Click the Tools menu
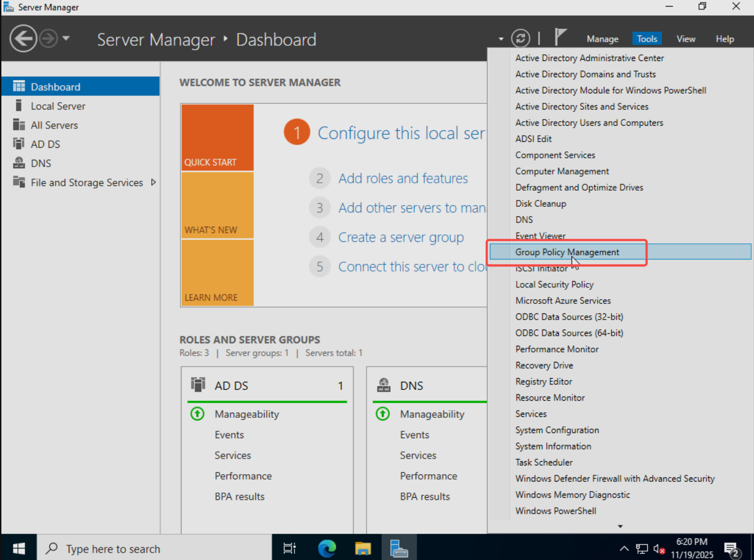The width and height of the screenshot is (754, 560). point(646,39)
